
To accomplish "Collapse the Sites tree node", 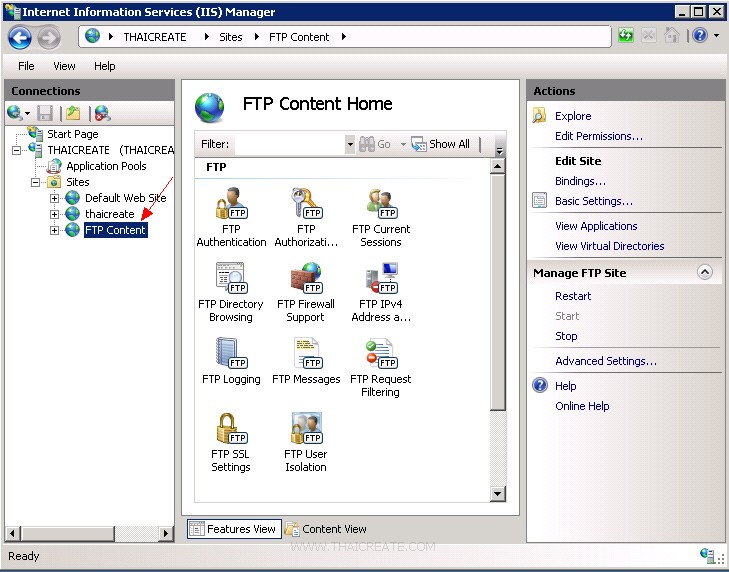I will click(x=35, y=182).
